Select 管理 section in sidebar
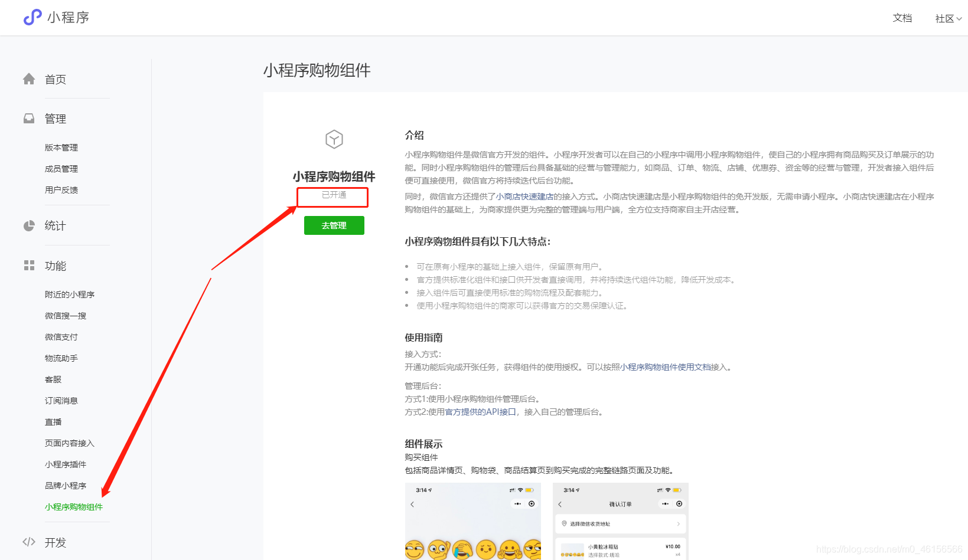The height and width of the screenshot is (560, 968). [x=56, y=119]
